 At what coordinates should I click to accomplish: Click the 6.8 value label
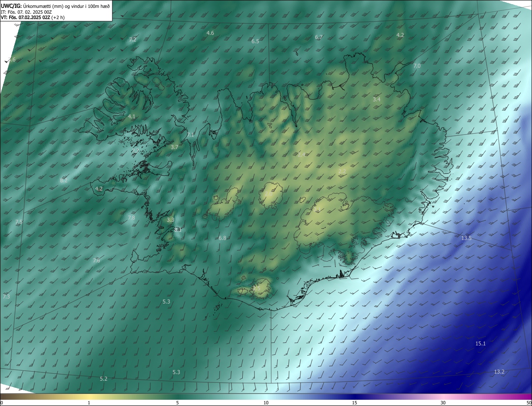click(222, 238)
